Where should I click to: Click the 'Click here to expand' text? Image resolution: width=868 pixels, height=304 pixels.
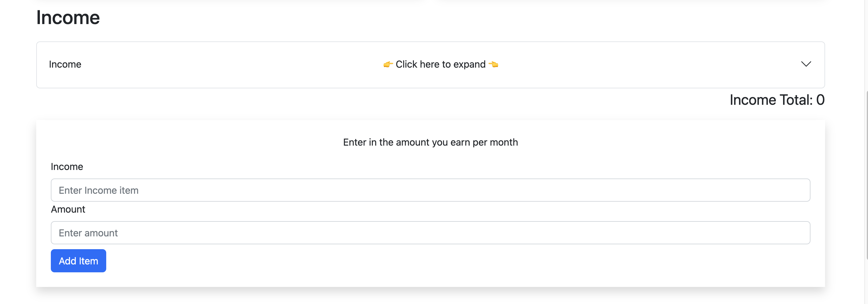440,64
